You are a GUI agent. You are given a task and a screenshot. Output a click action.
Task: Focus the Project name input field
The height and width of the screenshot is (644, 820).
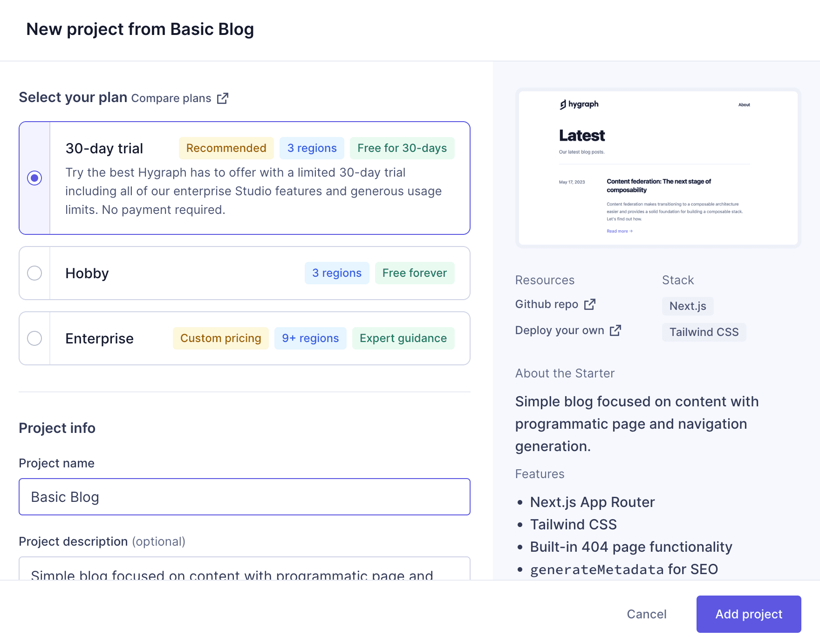pos(245,497)
